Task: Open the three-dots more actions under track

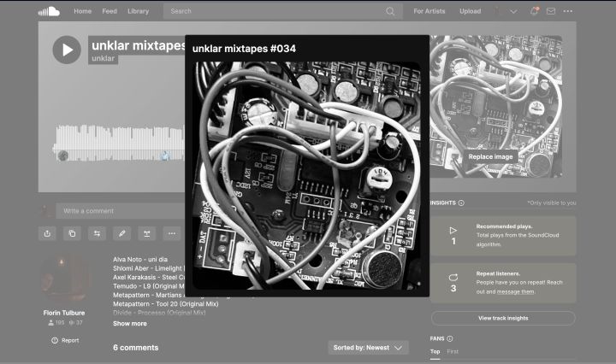Action: (x=172, y=233)
